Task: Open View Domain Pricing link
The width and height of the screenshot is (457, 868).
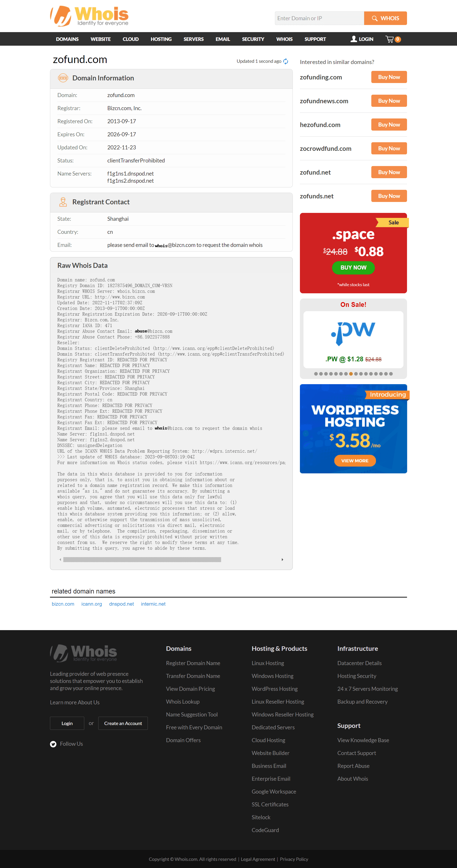Action: [x=190, y=689]
